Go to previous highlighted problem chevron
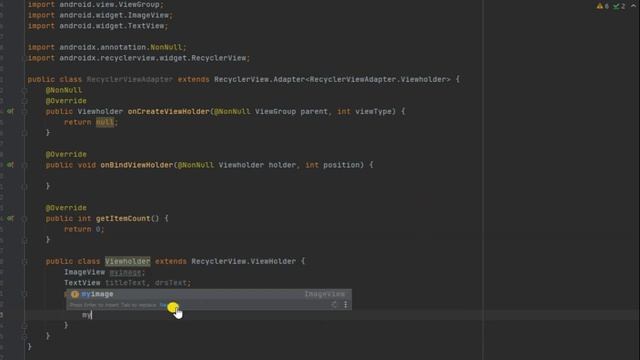 [x=633, y=6]
